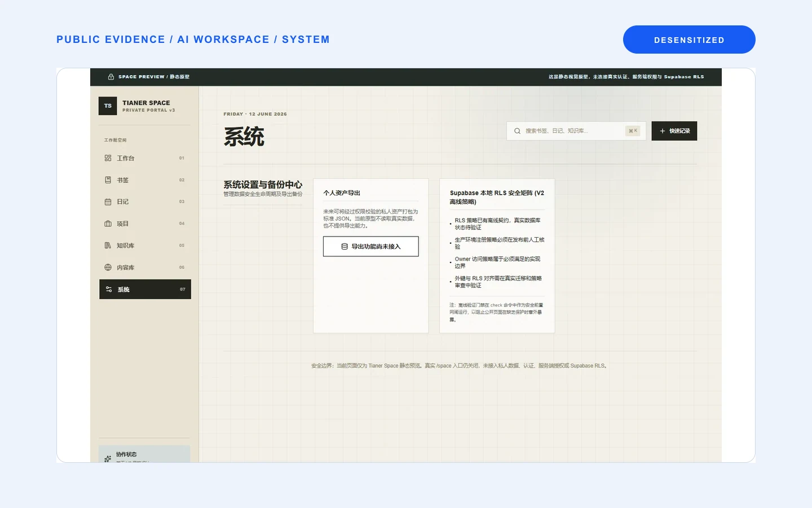Open 工作台 via its grid icon
This screenshot has width=812, height=508.
coord(108,158)
